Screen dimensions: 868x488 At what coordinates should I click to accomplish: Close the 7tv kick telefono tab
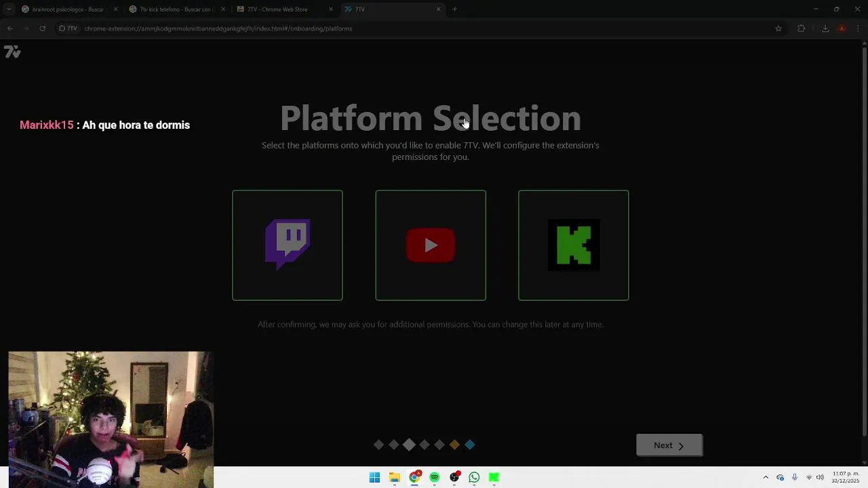tap(223, 9)
